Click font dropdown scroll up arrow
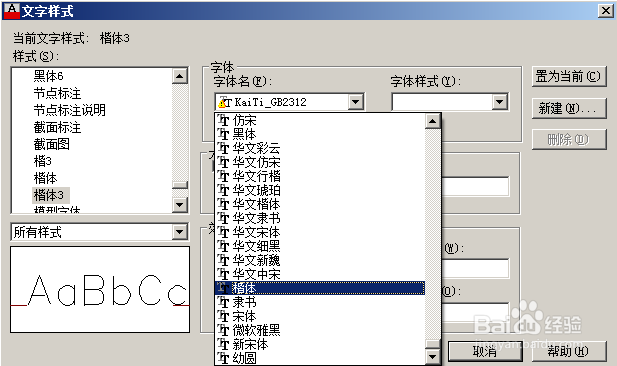 (x=432, y=121)
